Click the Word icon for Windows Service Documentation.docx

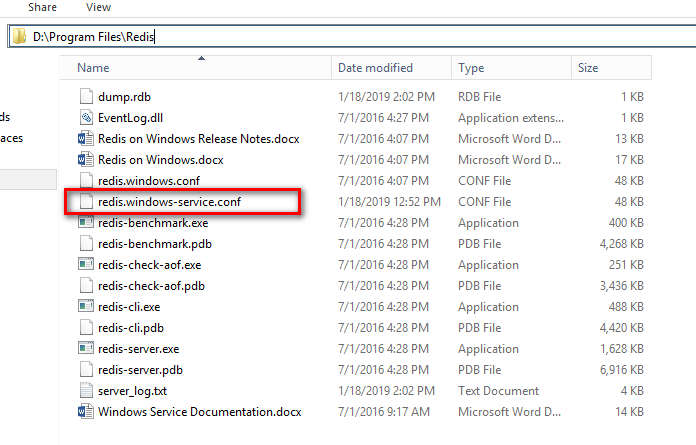pos(86,412)
